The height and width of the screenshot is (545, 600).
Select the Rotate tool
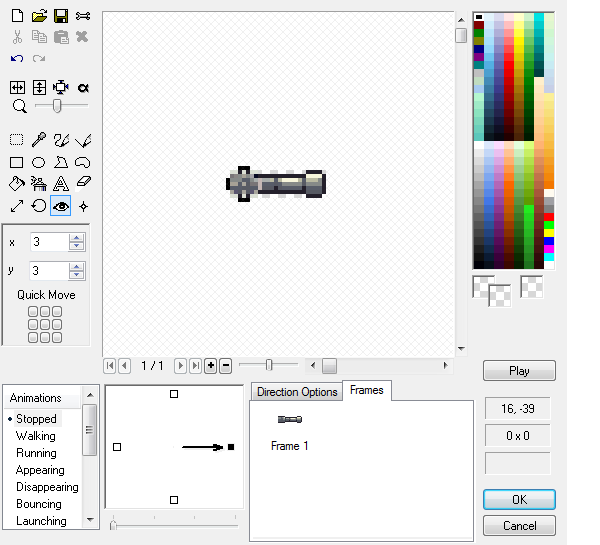pyautogui.click(x=39, y=206)
